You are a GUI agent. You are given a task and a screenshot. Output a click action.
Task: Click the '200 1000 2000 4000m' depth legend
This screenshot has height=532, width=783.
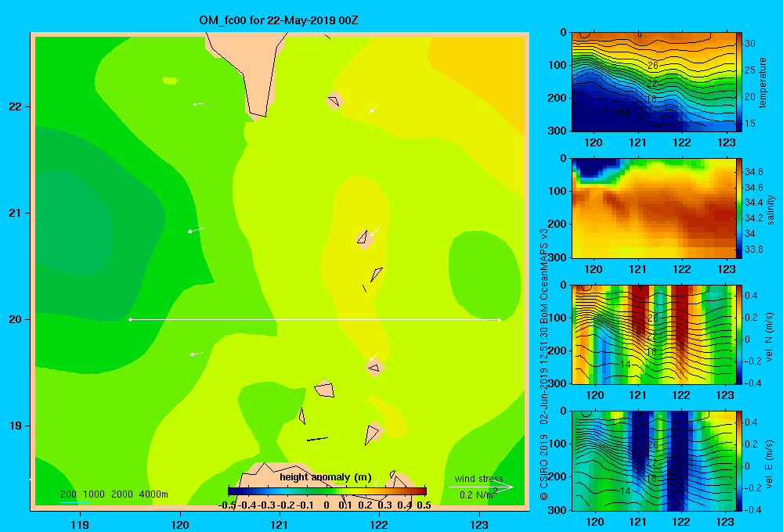(114, 494)
